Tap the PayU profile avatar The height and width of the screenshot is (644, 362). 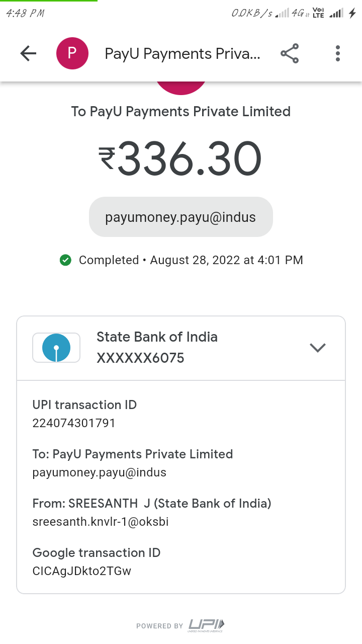pos(72,53)
